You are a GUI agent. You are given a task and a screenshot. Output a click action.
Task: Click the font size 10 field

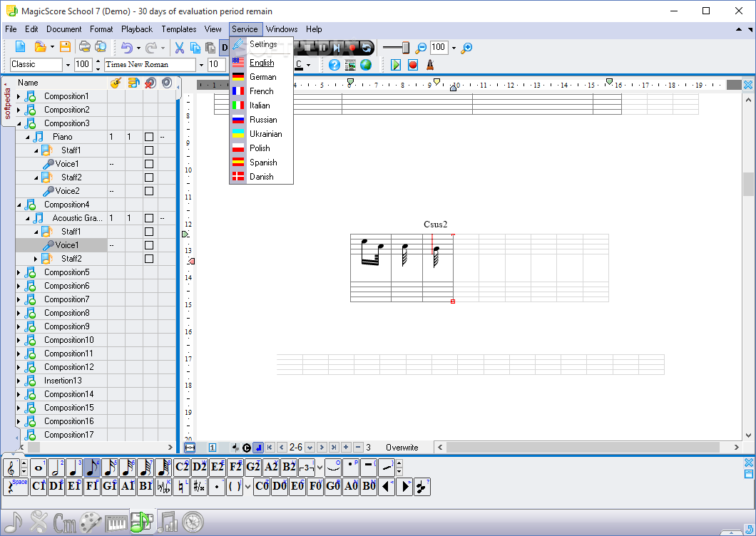217,65
